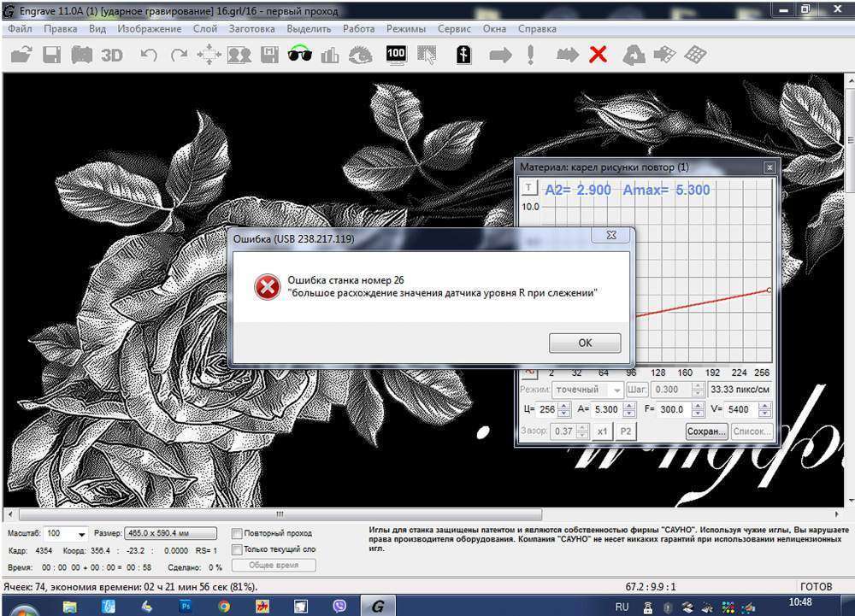Click the exclamation mark toolbar icon
855x616 pixels.
coord(531,56)
